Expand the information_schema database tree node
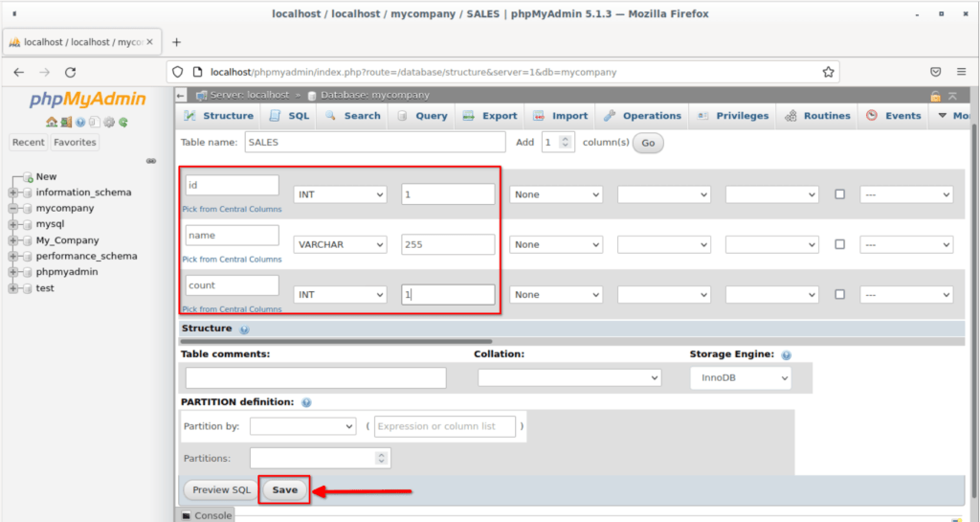 pyautogui.click(x=13, y=193)
